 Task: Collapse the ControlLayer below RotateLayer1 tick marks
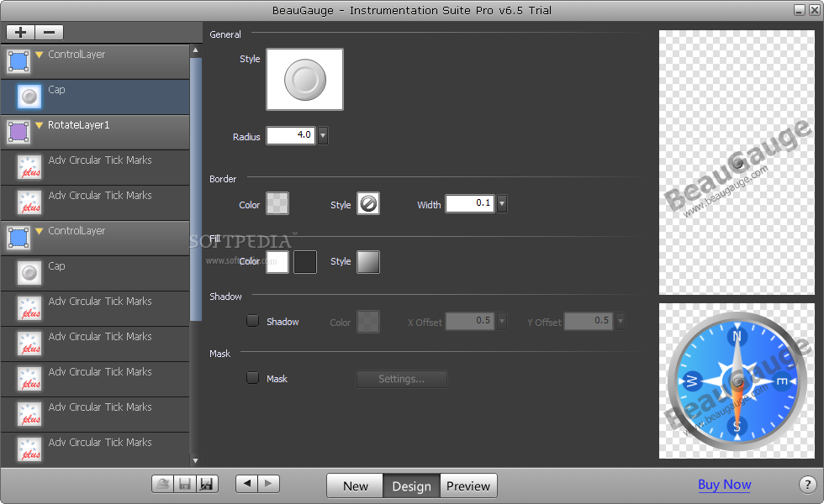coord(39,231)
